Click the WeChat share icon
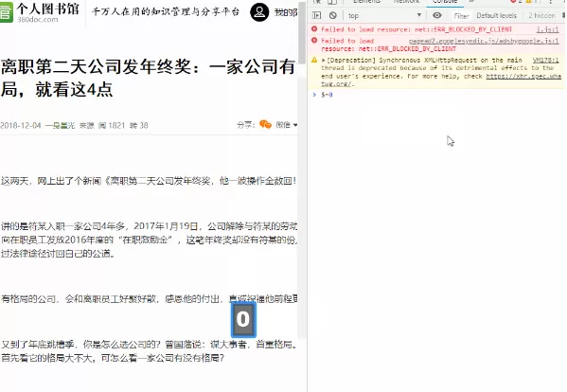The height and width of the screenshot is (392, 567). pyautogui.click(x=265, y=124)
